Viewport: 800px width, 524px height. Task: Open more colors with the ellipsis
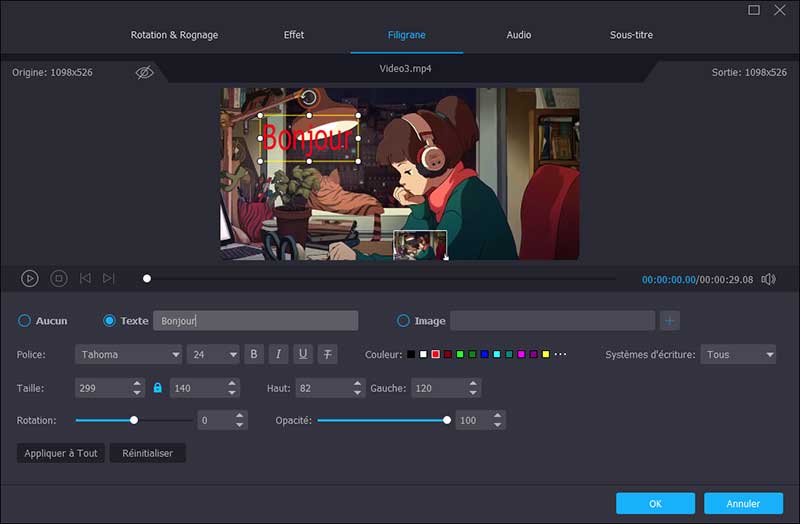pos(560,354)
